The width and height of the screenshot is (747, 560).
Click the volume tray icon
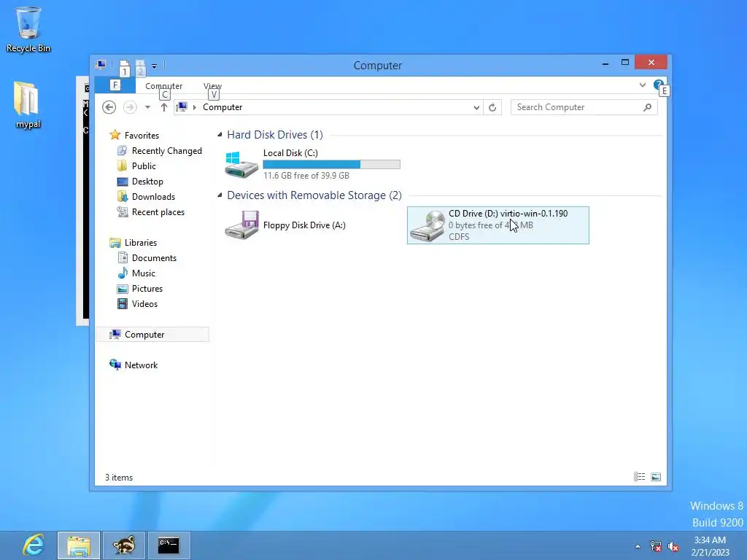click(673, 546)
